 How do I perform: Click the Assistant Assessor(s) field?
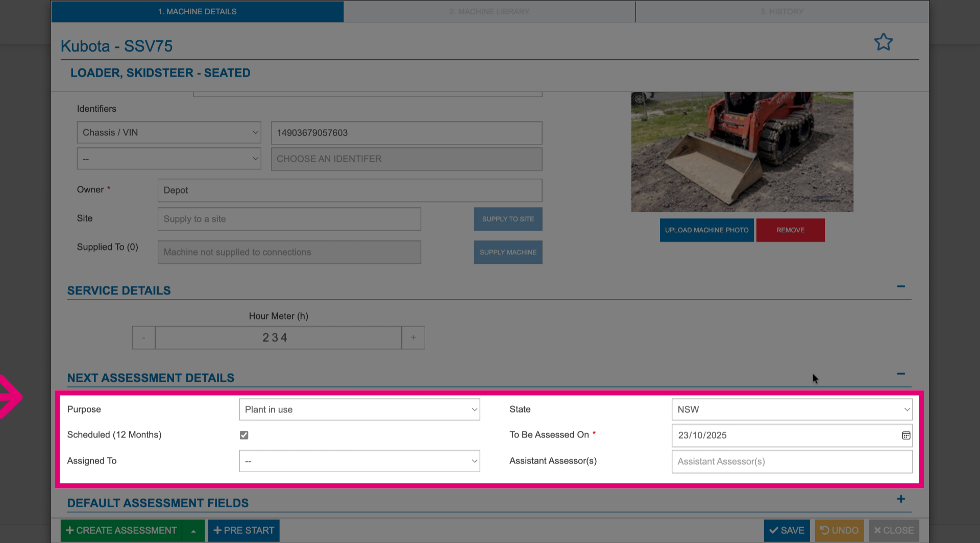pyautogui.click(x=792, y=462)
